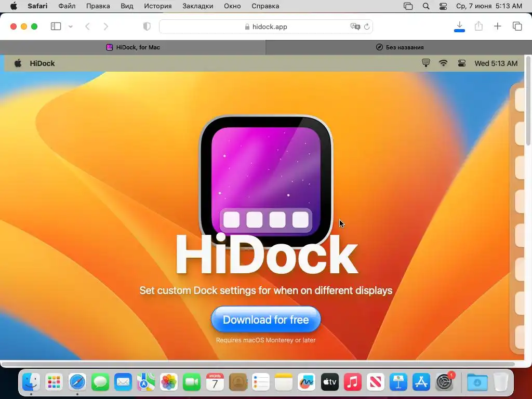Open a new tab with plus icon
This screenshot has height=399, width=532.
coord(497,26)
